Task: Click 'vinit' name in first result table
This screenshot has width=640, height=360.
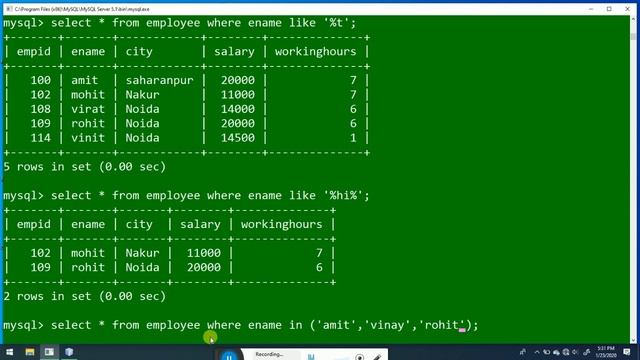Action: [88, 138]
